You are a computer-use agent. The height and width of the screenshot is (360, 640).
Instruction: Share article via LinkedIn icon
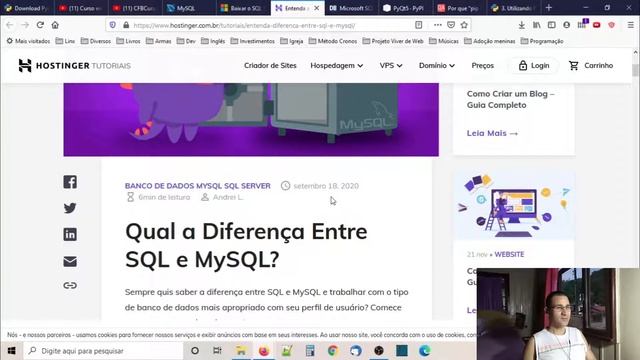coord(70,234)
